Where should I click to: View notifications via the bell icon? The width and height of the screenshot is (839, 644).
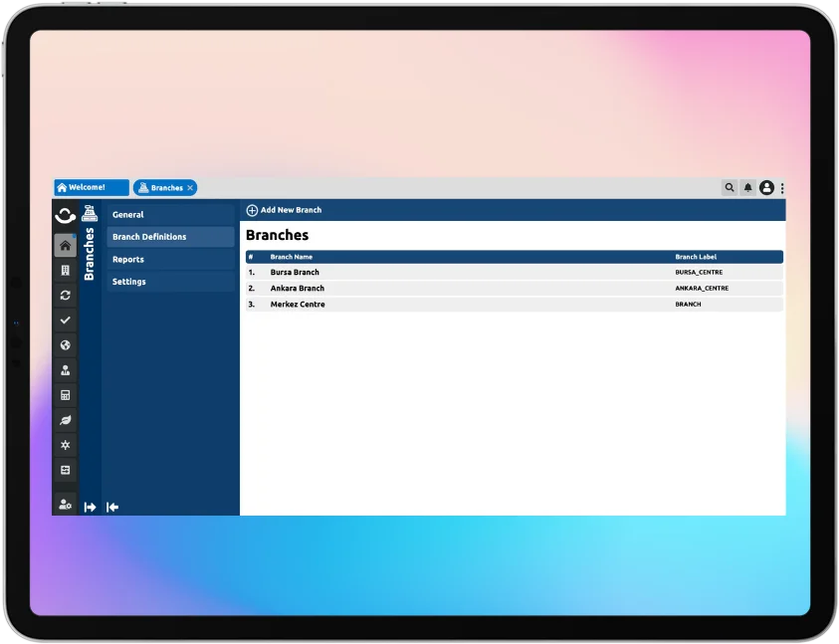748,187
